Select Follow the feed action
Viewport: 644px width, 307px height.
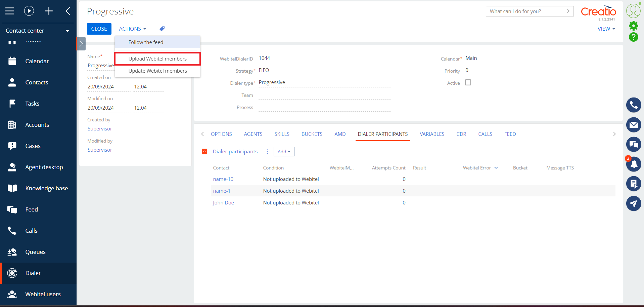click(157, 42)
